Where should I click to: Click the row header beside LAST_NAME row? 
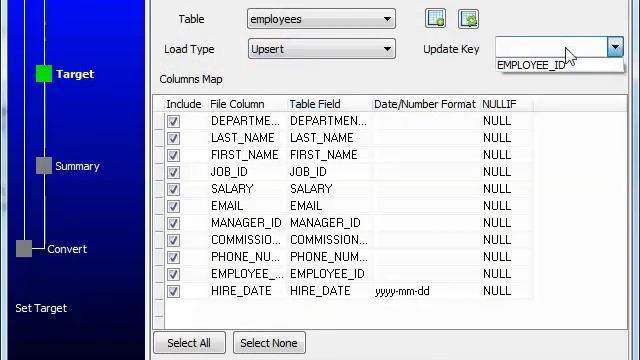pyautogui.click(x=159, y=138)
